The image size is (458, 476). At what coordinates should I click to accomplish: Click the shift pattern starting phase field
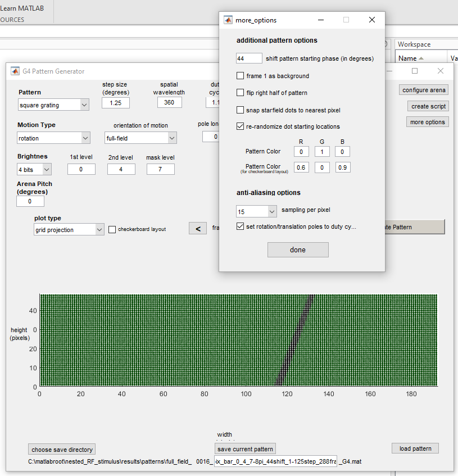click(249, 58)
